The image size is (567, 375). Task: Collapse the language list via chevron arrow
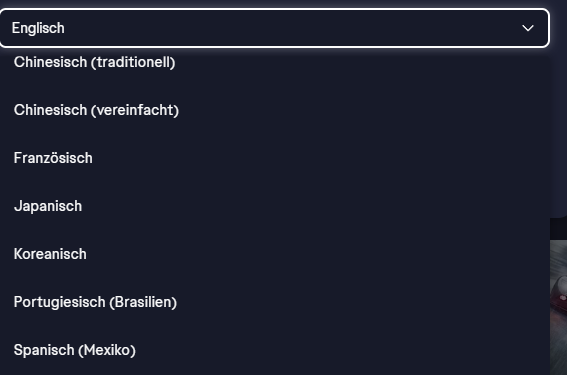(x=528, y=28)
